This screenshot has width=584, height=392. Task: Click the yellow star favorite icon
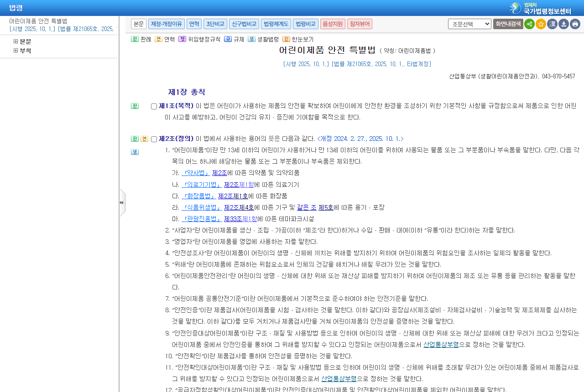coord(541,24)
